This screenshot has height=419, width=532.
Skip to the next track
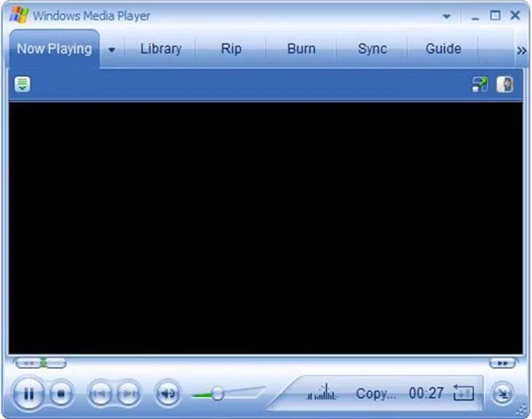pyautogui.click(x=129, y=394)
